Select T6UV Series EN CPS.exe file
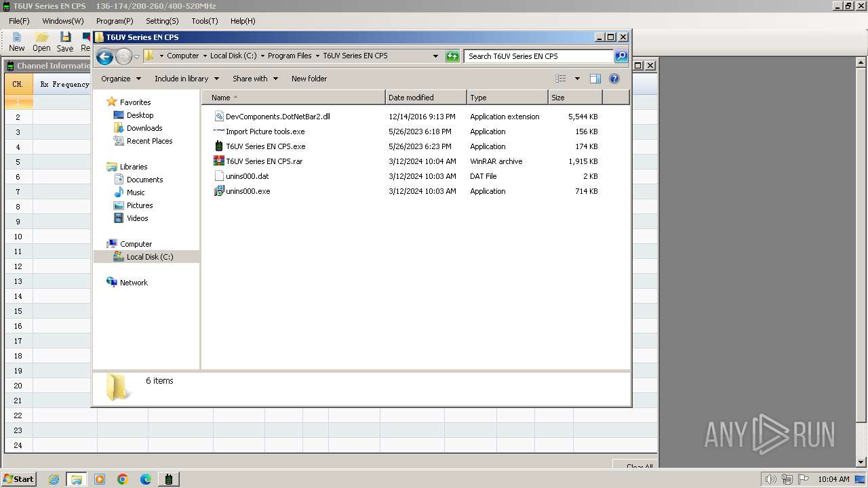This screenshot has width=868, height=488. 265,146
